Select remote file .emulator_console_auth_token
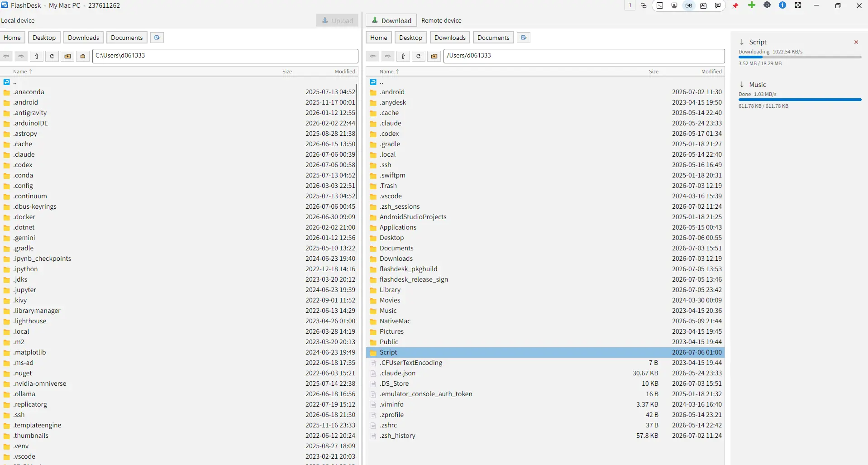868x465 pixels. [545, 394]
